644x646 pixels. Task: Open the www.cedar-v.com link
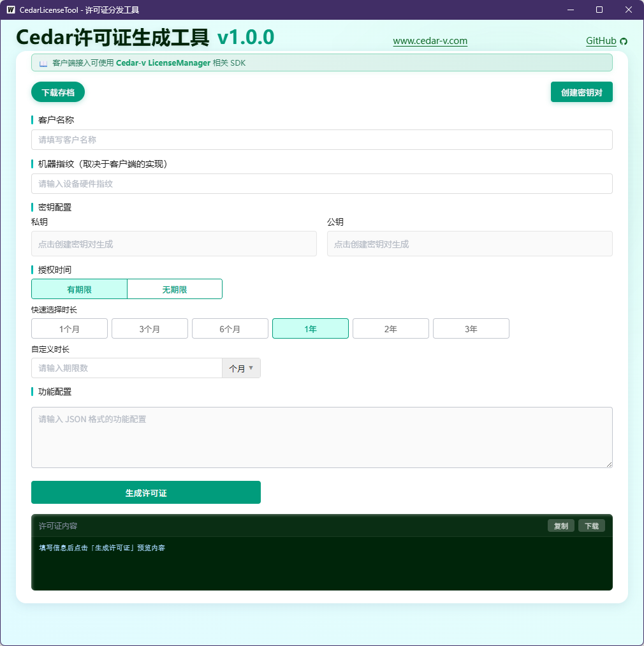(430, 41)
